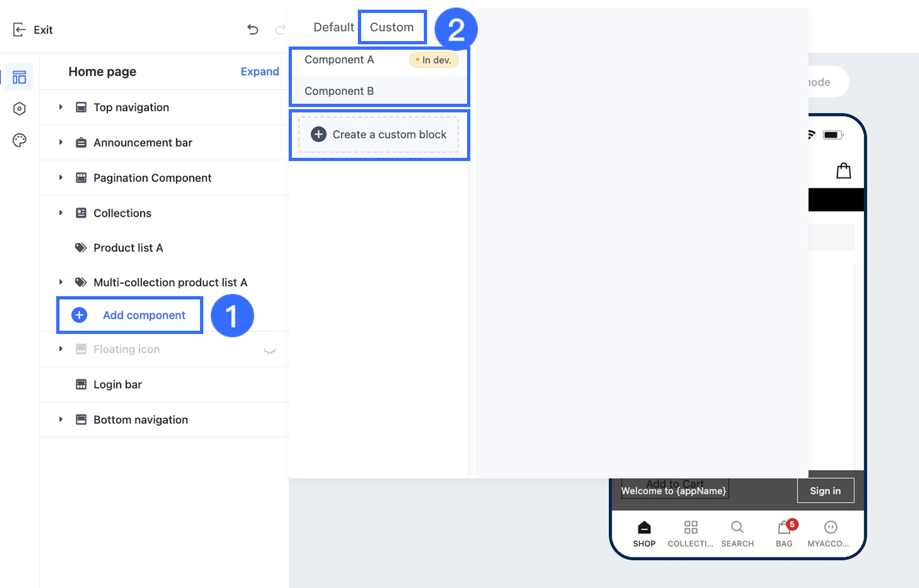919x588 pixels.
Task: Click the undo arrow icon
Action: pyautogui.click(x=252, y=29)
